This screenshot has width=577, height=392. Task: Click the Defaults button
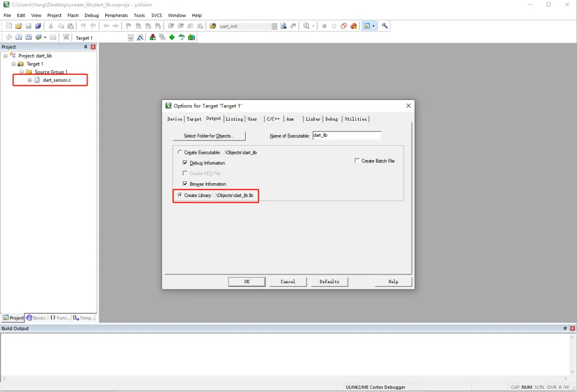click(329, 281)
